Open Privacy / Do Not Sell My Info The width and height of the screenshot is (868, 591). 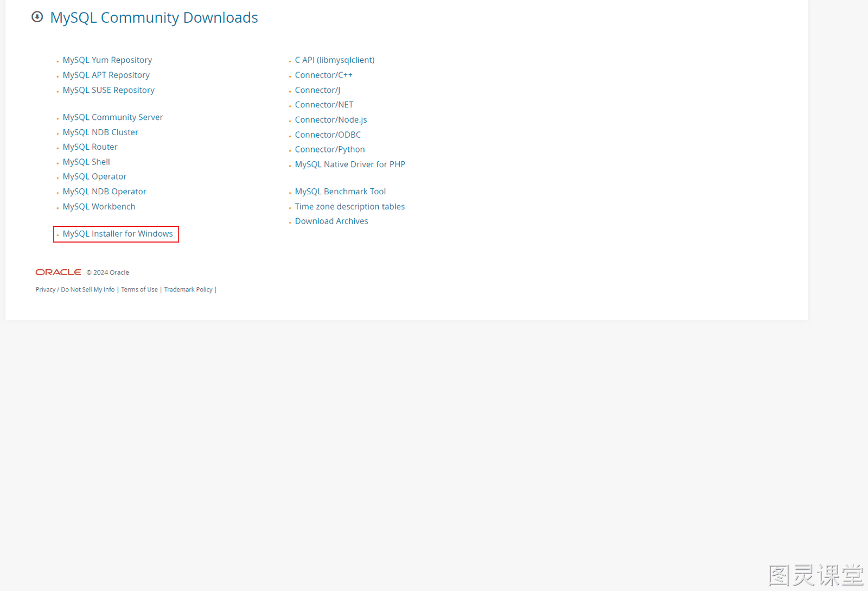pyautogui.click(x=75, y=290)
